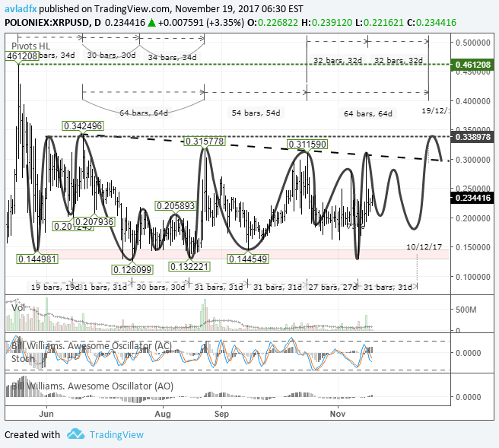Click the Aug label on time axis
The image size is (499, 448).
point(163,414)
